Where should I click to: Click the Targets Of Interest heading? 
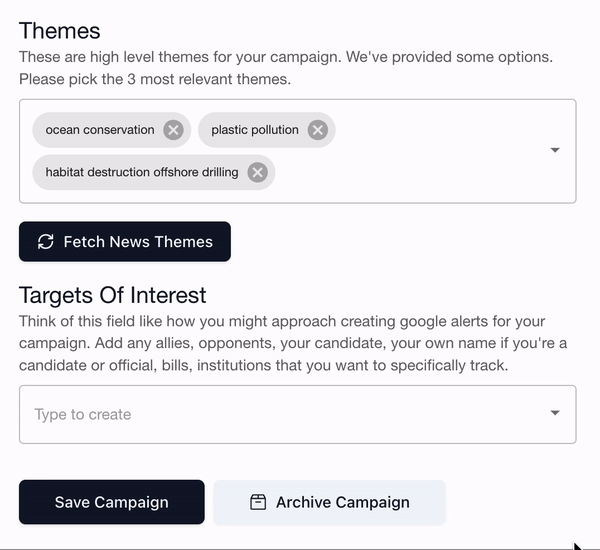tap(112, 295)
